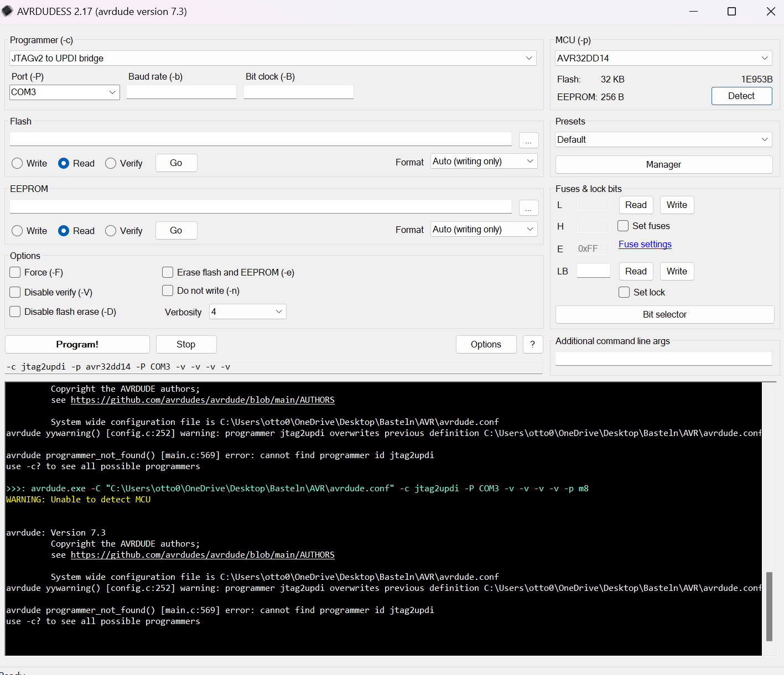This screenshot has height=675, width=784.
Task: Open the Fuse settings link
Action: click(645, 244)
